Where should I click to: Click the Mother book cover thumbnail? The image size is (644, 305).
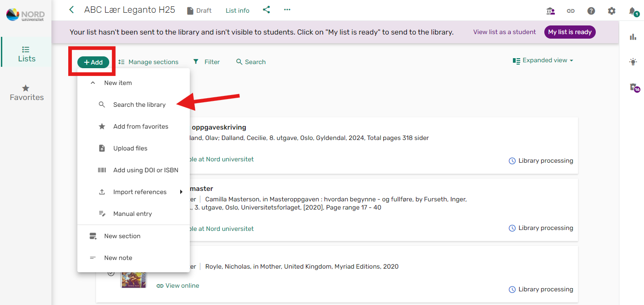[x=133, y=279]
